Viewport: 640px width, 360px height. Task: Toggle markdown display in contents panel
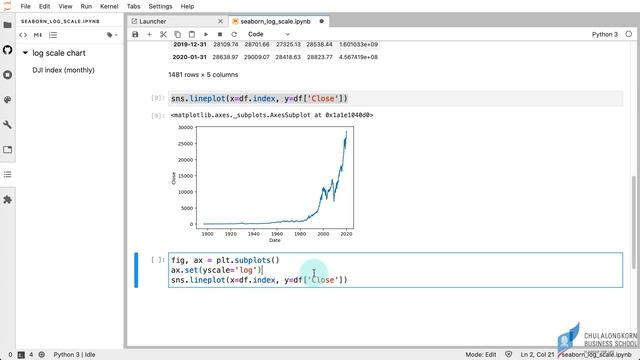click(38, 35)
